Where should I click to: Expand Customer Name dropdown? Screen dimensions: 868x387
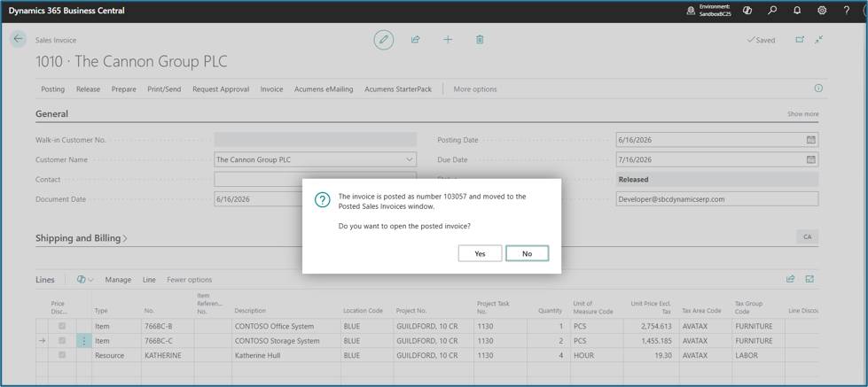pos(409,159)
